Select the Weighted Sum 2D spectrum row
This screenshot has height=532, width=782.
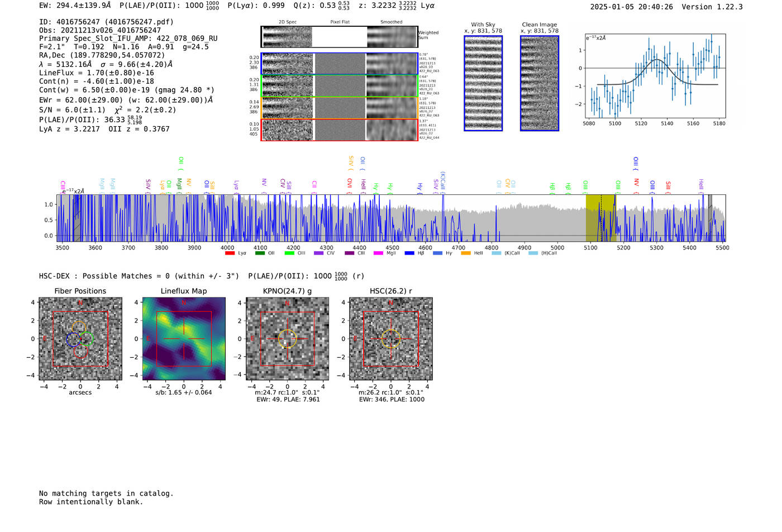pos(339,37)
